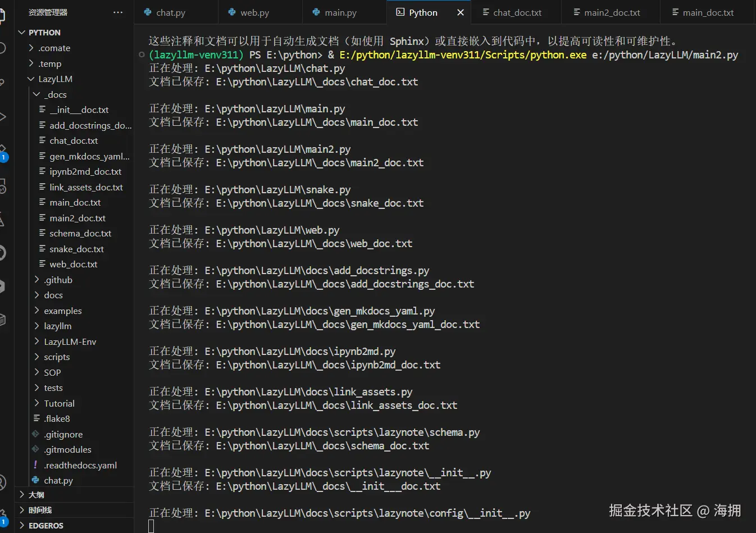
Task: Follow the terminal path _docs\web_doc.txt
Action: [314, 244]
